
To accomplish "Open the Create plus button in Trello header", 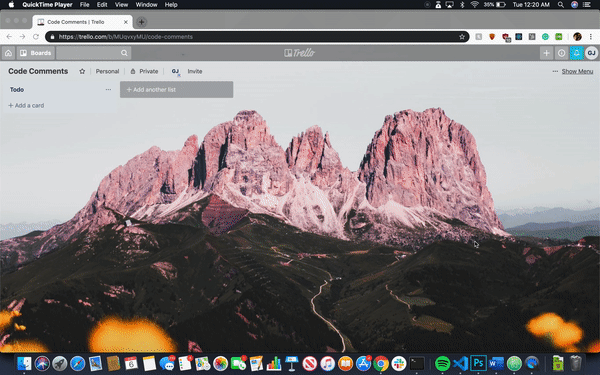I will [546, 53].
